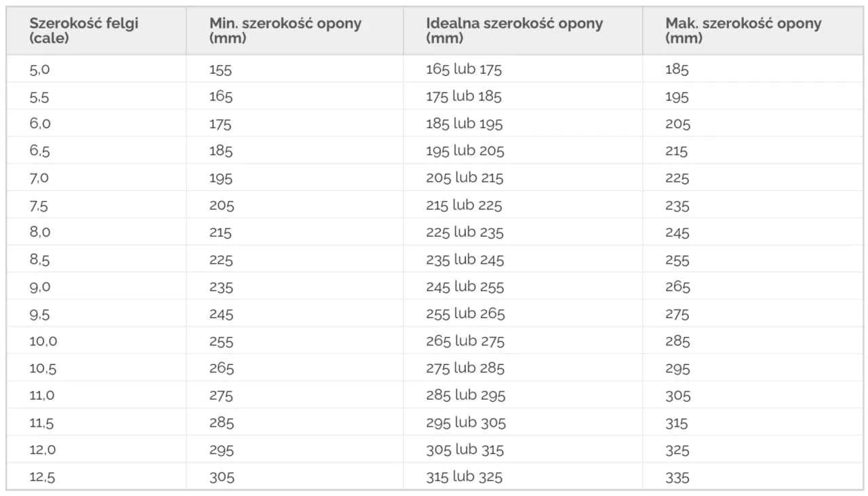Click the 'Mak. szerokość opony (mm)' header

pos(743,31)
